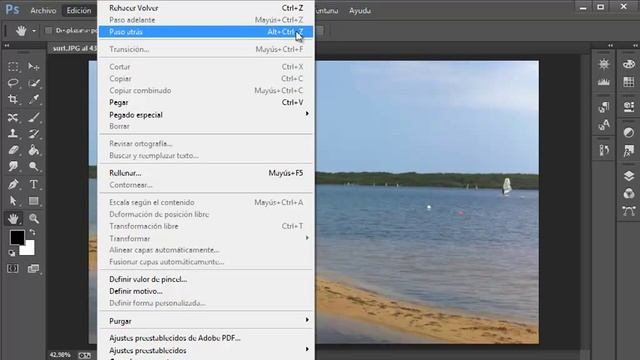
Task: Toggle Quick Mask mode
Action: (13, 269)
